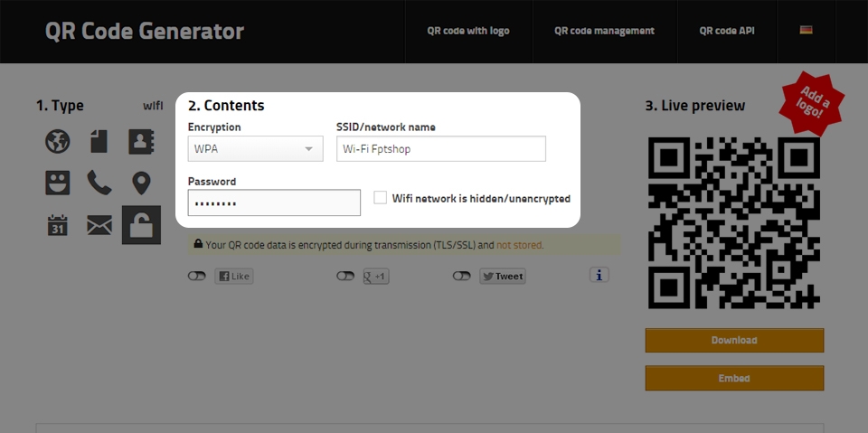Click the Tweet button

503,277
